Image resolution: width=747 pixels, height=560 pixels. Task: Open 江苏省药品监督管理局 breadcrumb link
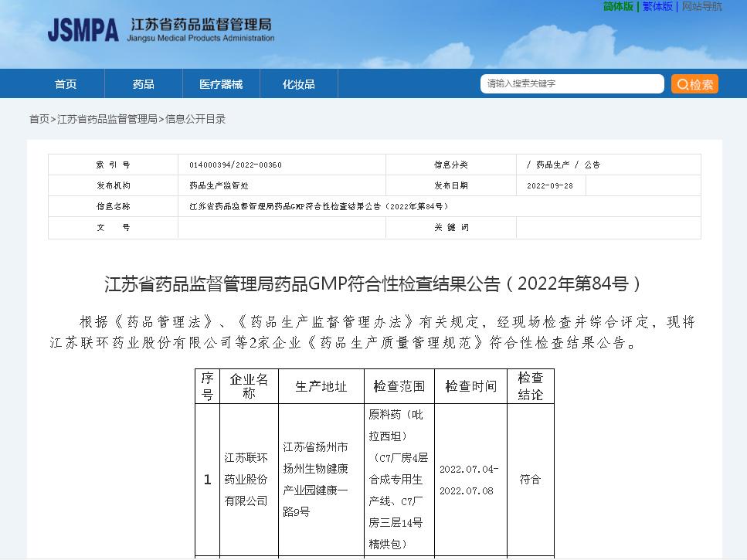click(107, 120)
